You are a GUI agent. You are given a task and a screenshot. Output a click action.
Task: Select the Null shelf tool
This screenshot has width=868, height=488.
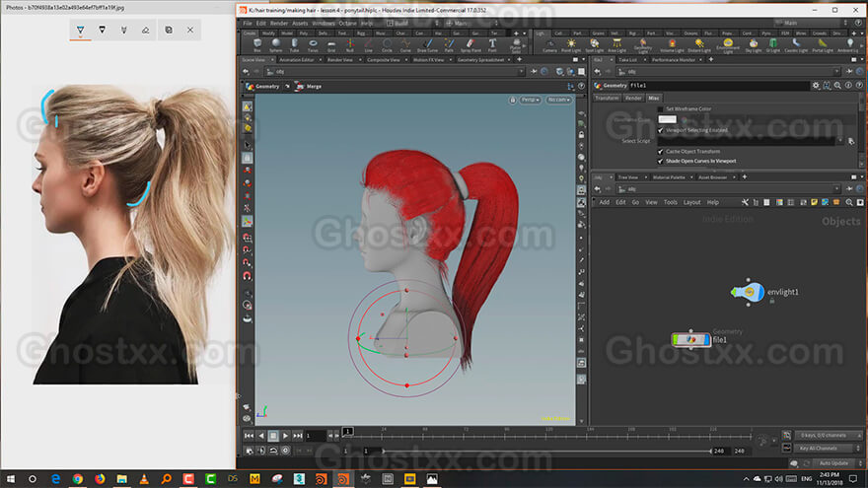pos(350,45)
